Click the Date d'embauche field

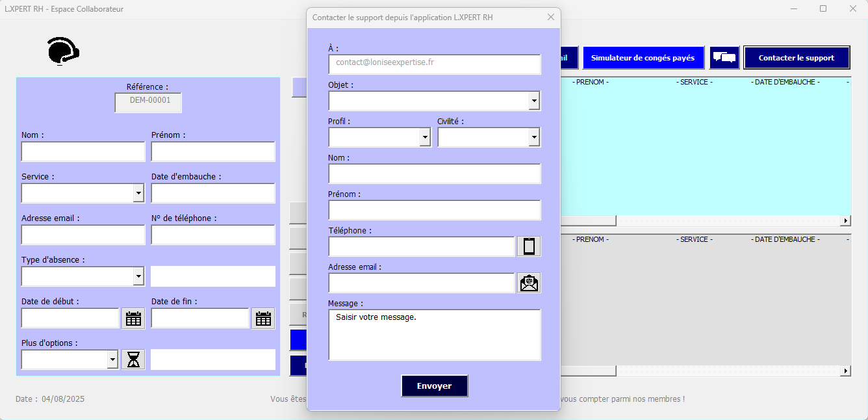213,193
